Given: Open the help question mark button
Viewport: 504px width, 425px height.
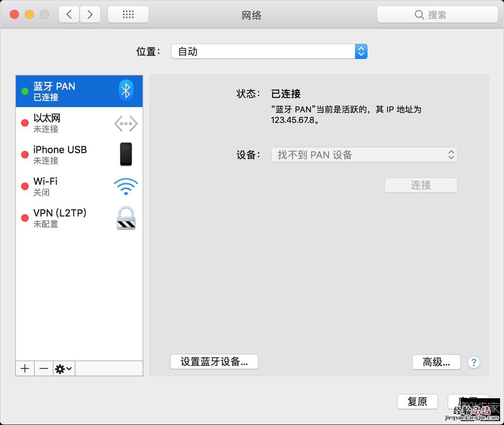Looking at the screenshot, I should 474,362.
